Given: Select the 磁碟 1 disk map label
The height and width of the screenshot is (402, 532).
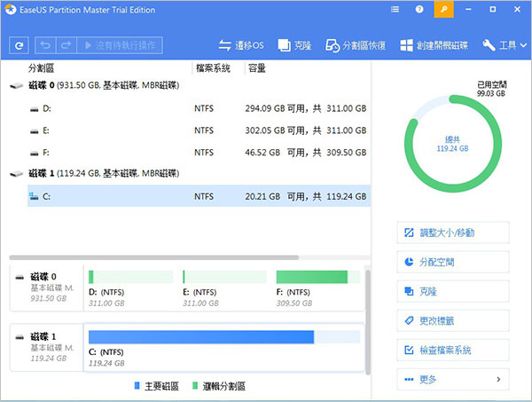Looking at the screenshot, I should [47, 347].
